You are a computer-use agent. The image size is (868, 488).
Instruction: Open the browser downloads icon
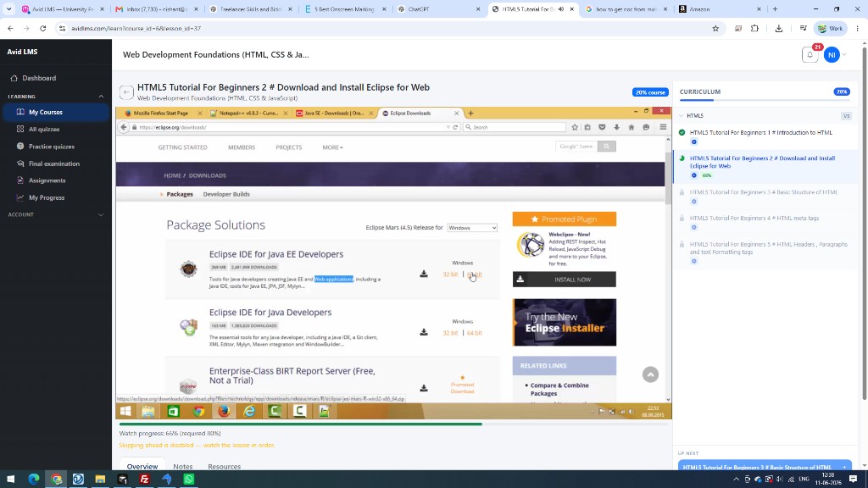coord(778,28)
